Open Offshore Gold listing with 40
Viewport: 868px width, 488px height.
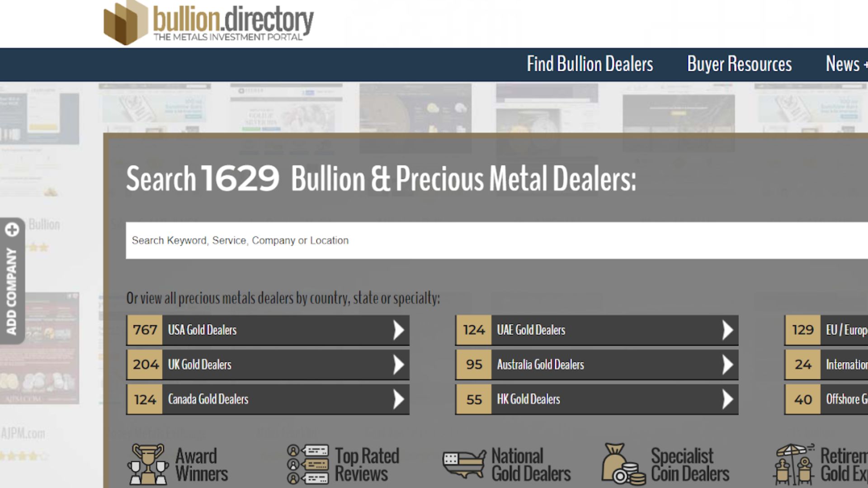tap(826, 399)
